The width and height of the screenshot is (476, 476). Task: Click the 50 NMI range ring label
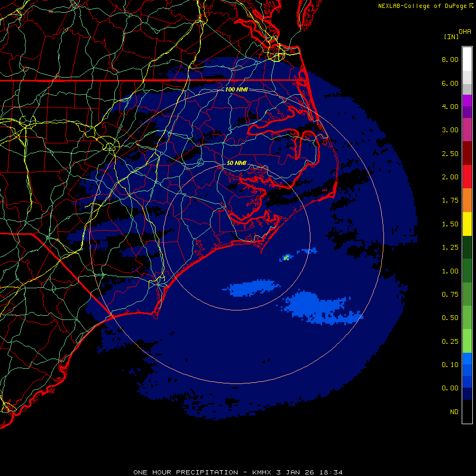point(236,163)
